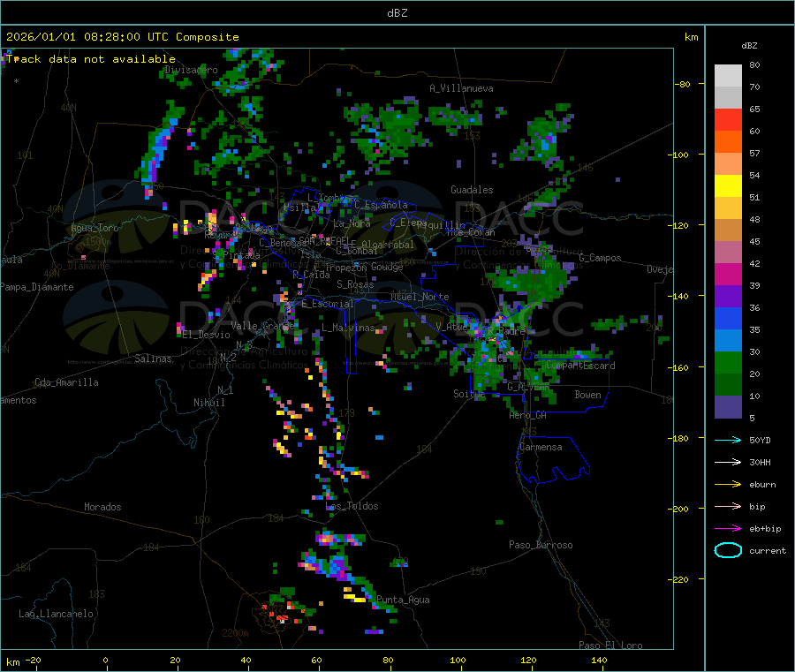The height and width of the screenshot is (672, 795).
Task: Click the white 30HM arrow legend icon
Action: tap(728, 462)
